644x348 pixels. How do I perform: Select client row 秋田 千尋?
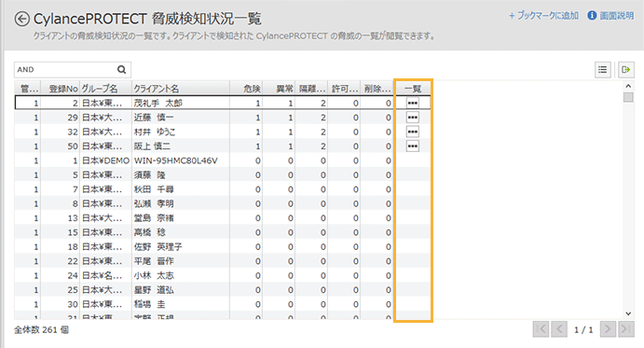point(222,189)
